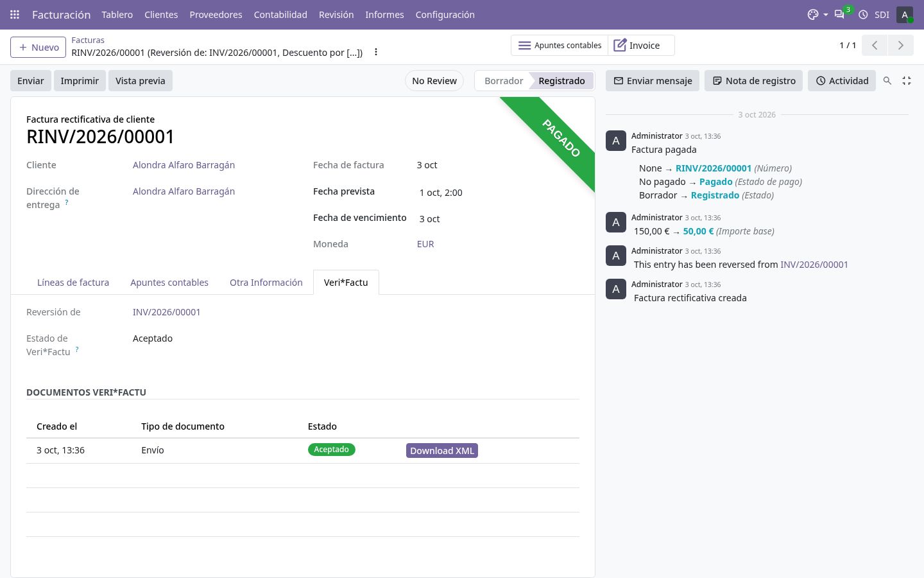924x578 pixels.
Task: Go to next record arrow
Action: point(901,45)
